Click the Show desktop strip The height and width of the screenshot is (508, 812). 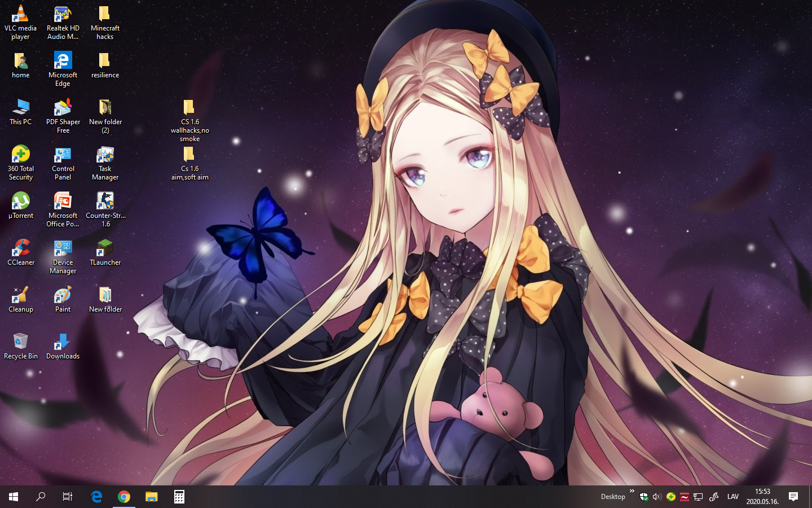[x=810, y=497]
